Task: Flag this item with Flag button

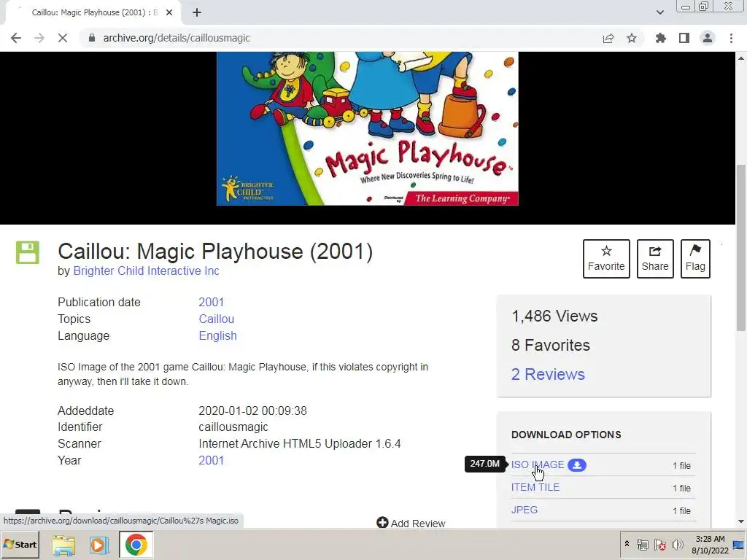Action: (x=695, y=259)
